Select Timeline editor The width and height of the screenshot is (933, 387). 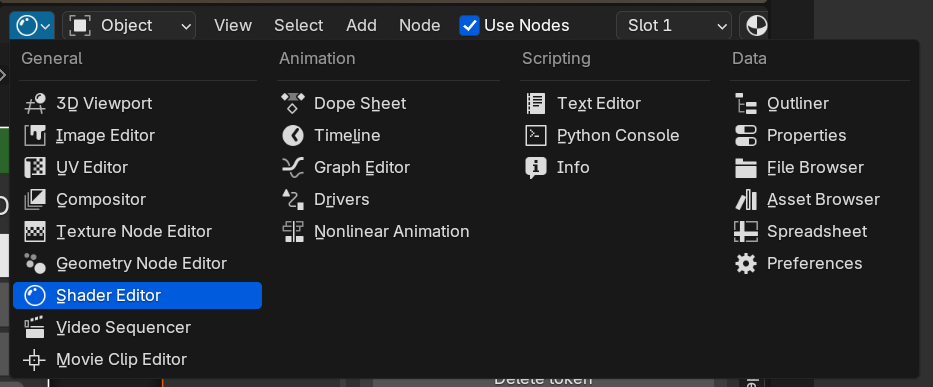click(389, 136)
